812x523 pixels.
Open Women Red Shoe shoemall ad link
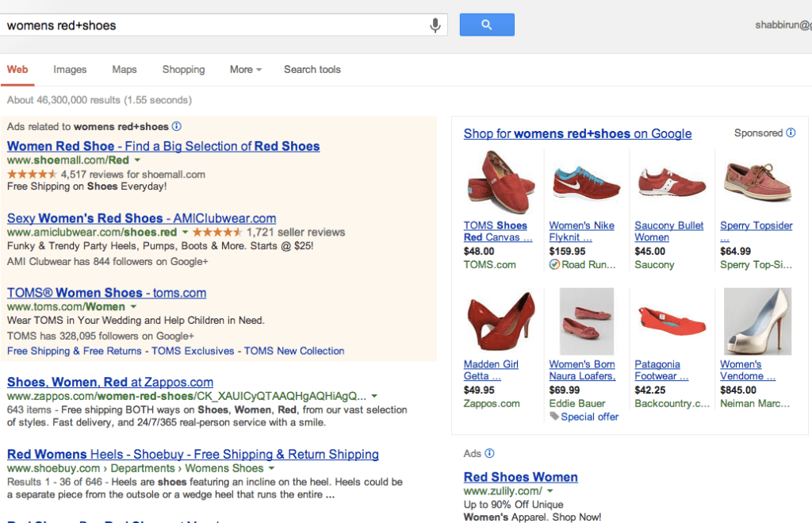[163, 146]
